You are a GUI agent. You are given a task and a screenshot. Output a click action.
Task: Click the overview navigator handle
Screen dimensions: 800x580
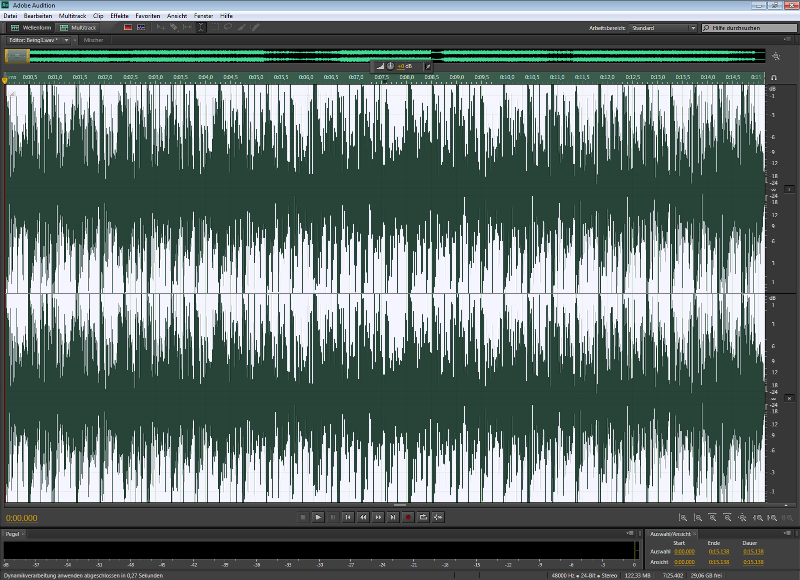point(17,56)
